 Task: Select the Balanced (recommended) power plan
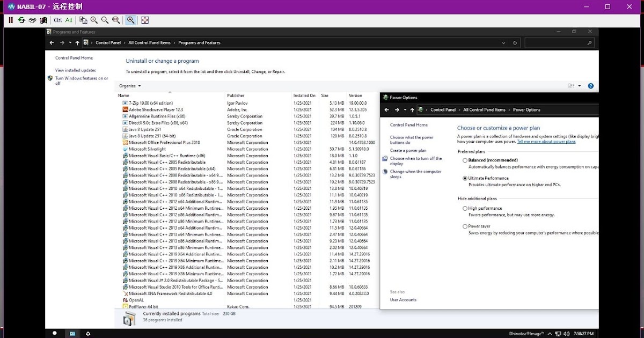tap(465, 160)
